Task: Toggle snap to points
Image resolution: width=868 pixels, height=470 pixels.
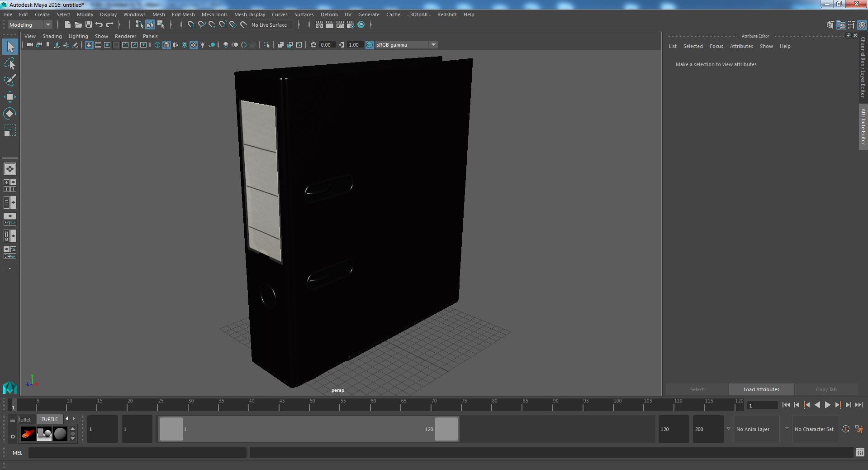Action: (x=212, y=25)
